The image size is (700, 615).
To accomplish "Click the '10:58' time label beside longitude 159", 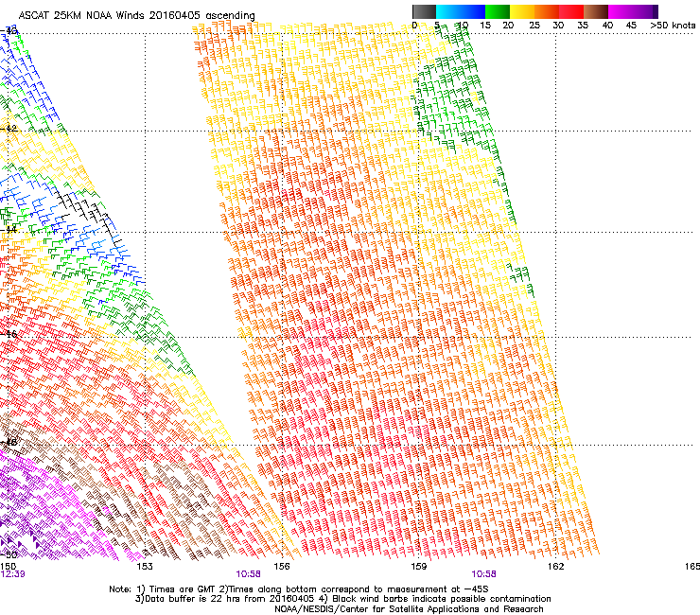I will point(483,574).
